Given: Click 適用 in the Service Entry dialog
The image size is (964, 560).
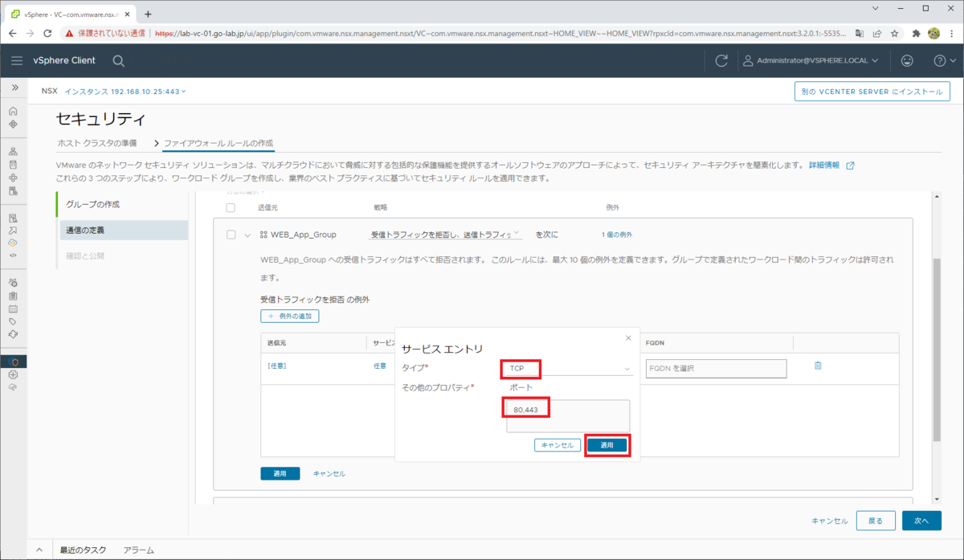Looking at the screenshot, I should [607, 445].
